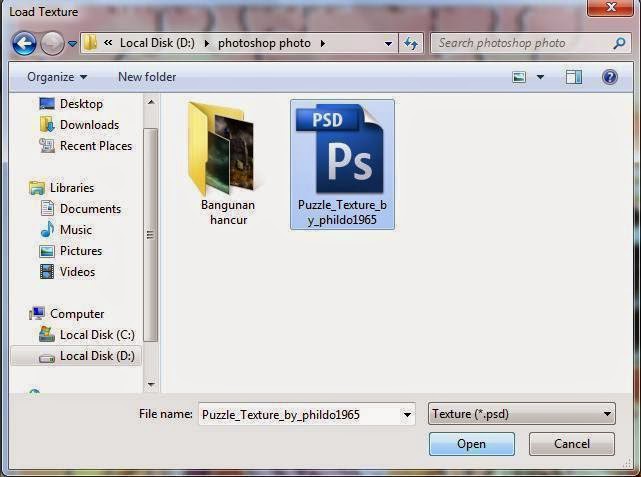Click the Documents page icon
The height and width of the screenshot is (477, 641).
point(47,208)
